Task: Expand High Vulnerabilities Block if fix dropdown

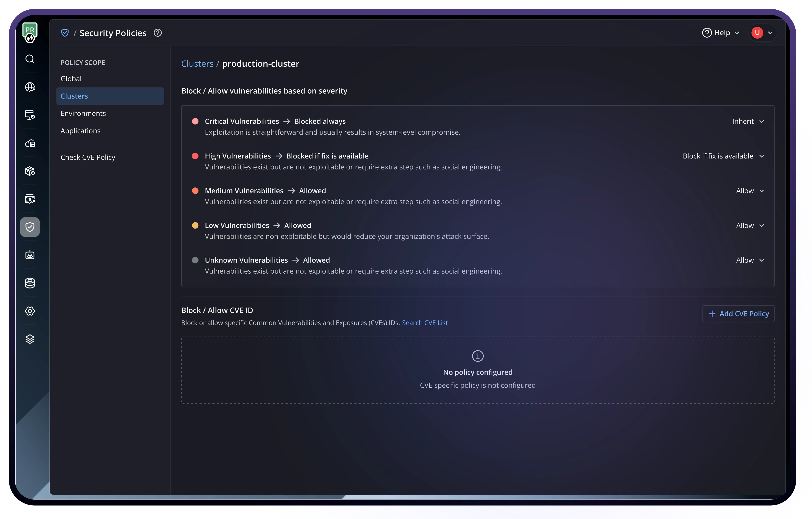Action: click(723, 156)
